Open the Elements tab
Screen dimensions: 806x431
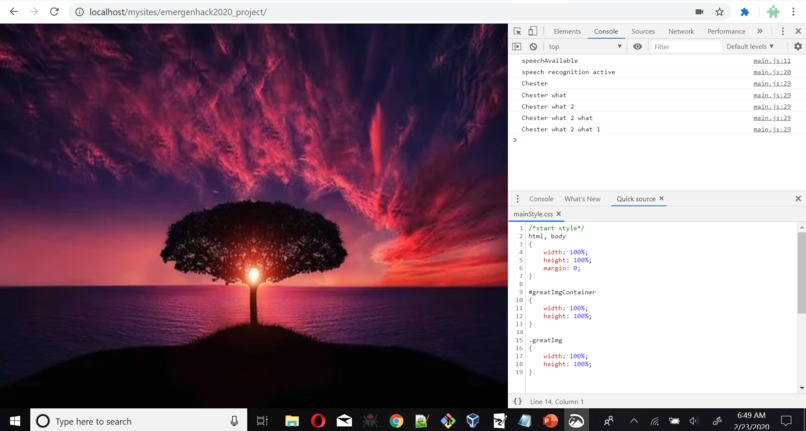[567, 31]
